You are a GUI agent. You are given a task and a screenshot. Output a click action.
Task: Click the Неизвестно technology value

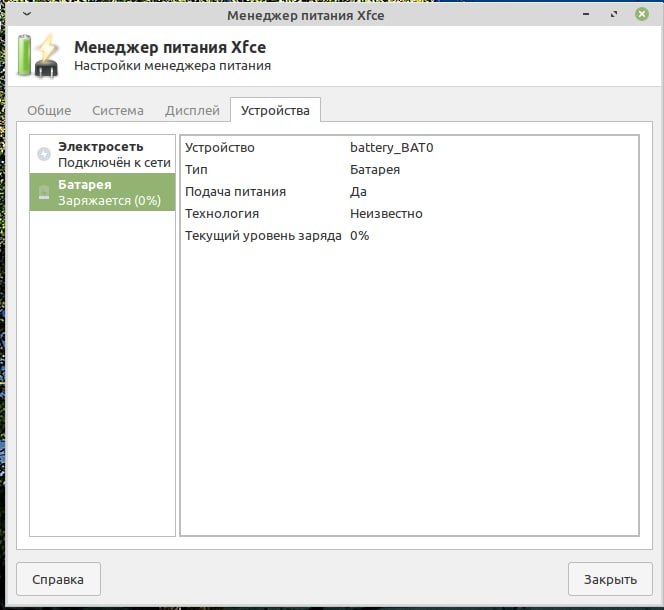(x=386, y=214)
